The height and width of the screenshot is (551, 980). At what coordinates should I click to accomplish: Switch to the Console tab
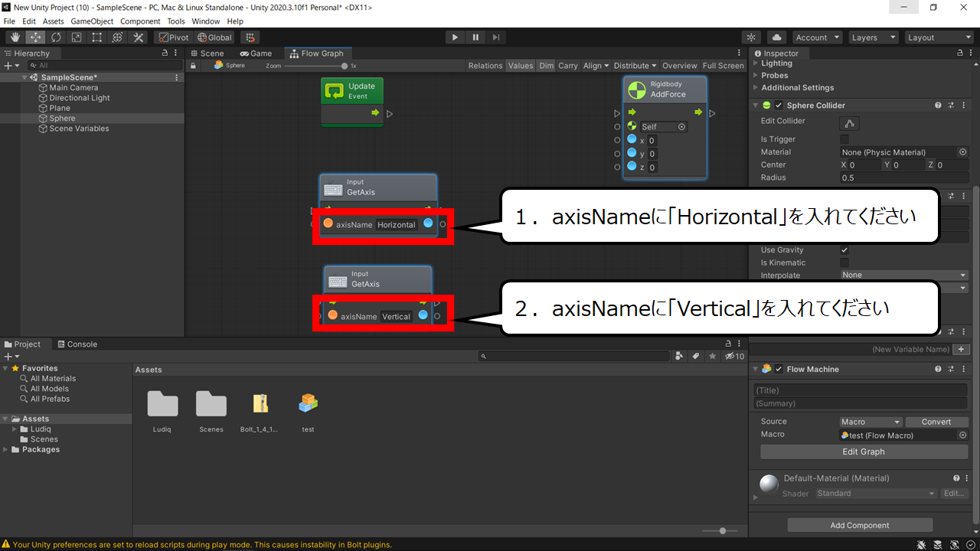(x=77, y=344)
